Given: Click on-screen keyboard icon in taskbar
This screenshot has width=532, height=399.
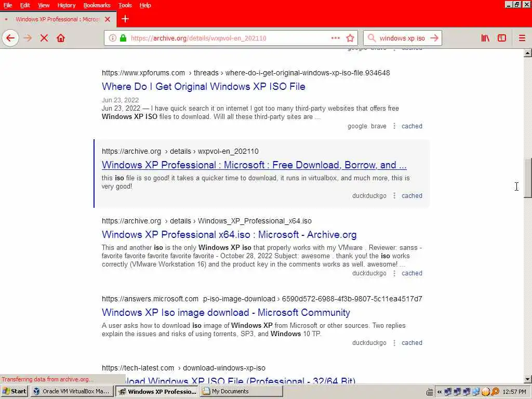Looking at the screenshot, I should (x=430, y=392).
